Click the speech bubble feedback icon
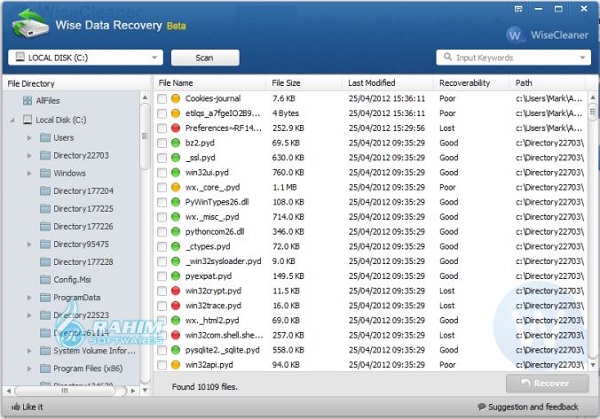 click(482, 406)
